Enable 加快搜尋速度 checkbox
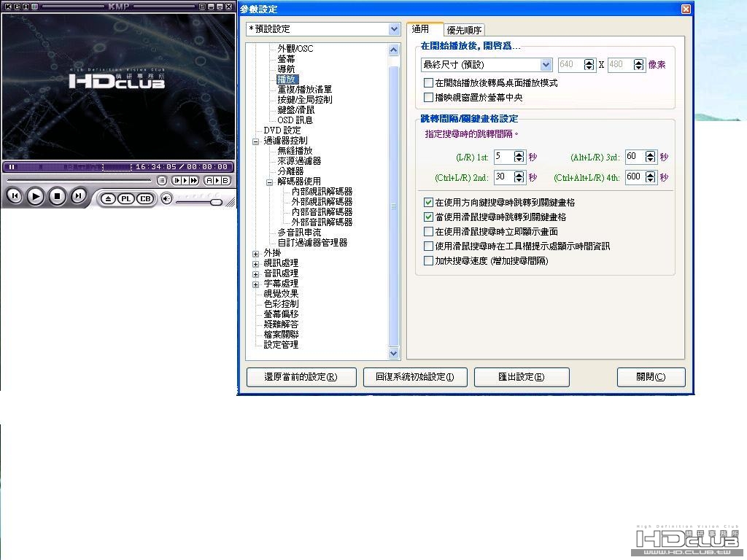This screenshot has height=560, width=747. point(428,261)
